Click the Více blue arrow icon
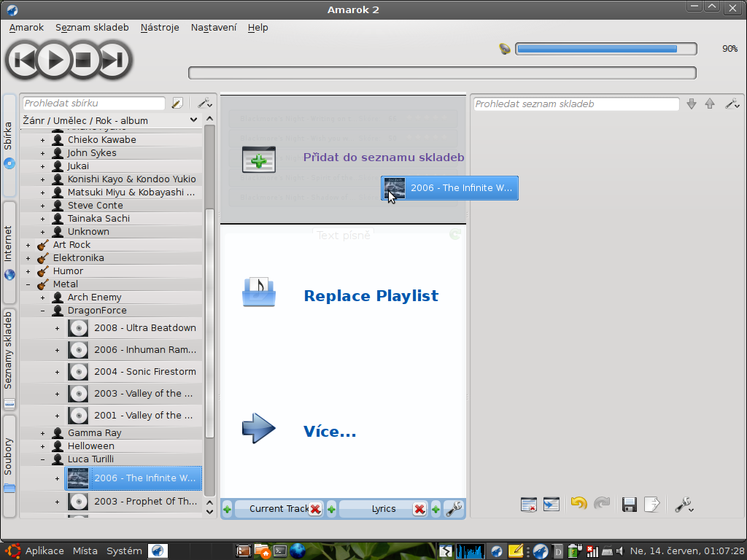This screenshot has height=560, width=747. click(x=259, y=429)
